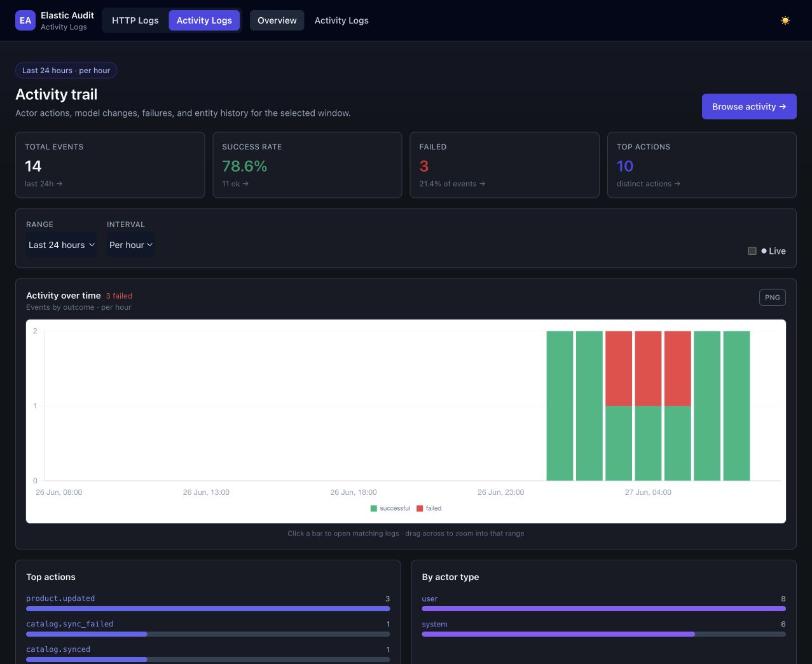Select the purple Activity Logs tab

point(204,20)
